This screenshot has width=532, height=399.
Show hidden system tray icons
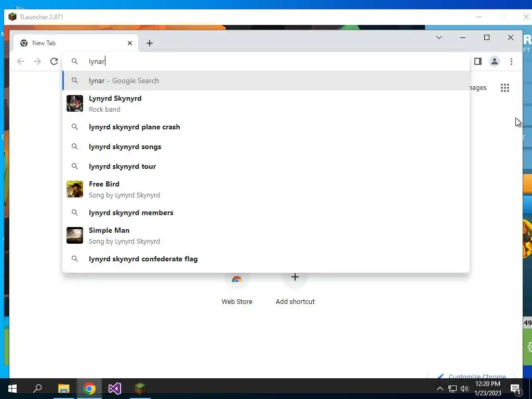coord(440,389)
